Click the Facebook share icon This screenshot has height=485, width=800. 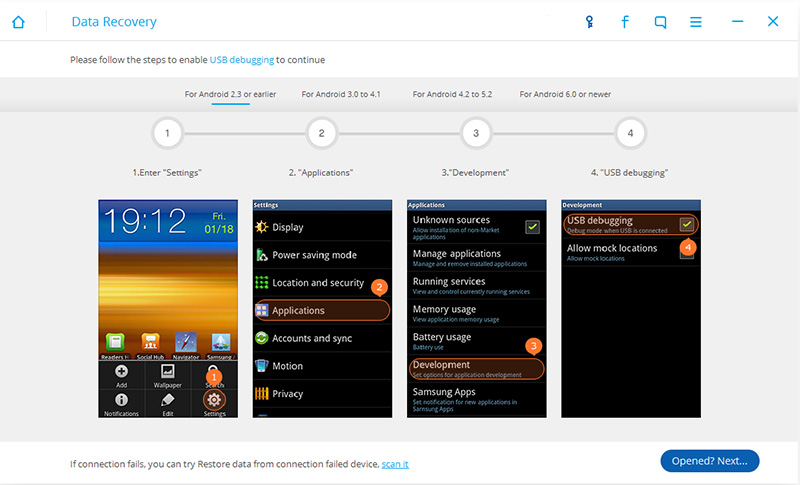pyautogui.click(x=625, y=22)
